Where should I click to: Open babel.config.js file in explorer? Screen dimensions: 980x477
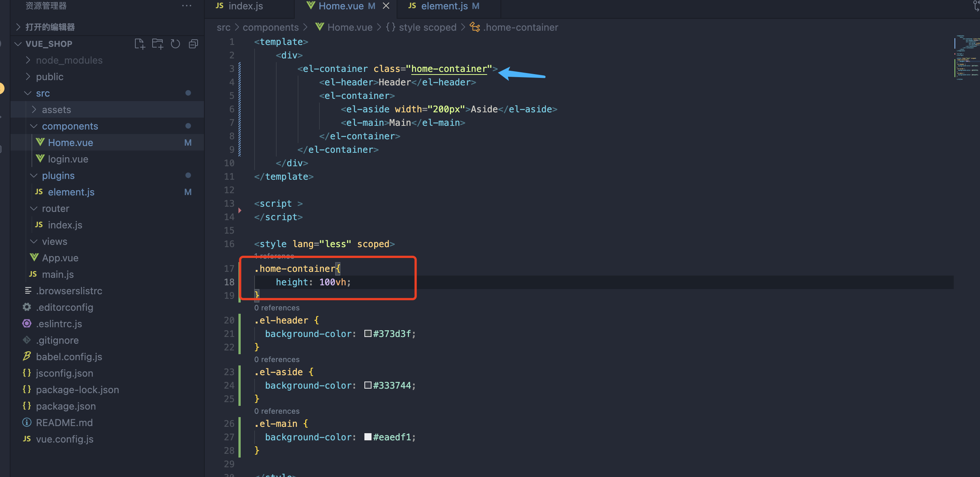point(69,356)
